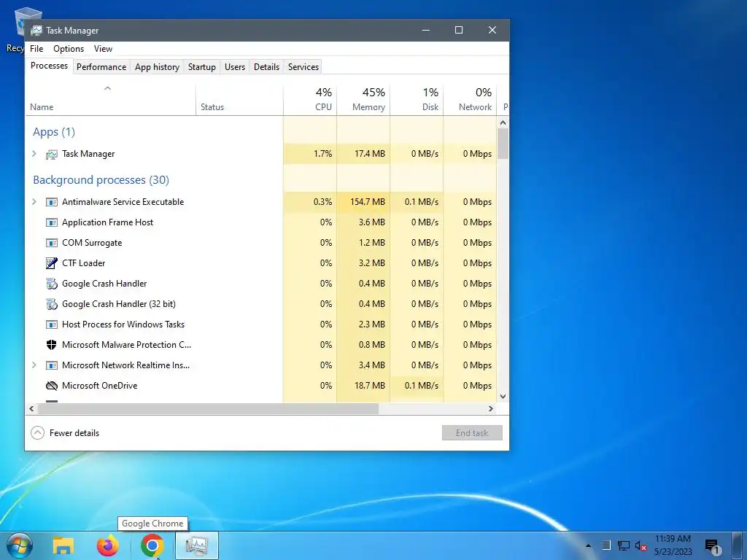Select the CTF Loader process name
Image resolution: width=747 pixels, height=560 pixels.
tap(83, 262)
